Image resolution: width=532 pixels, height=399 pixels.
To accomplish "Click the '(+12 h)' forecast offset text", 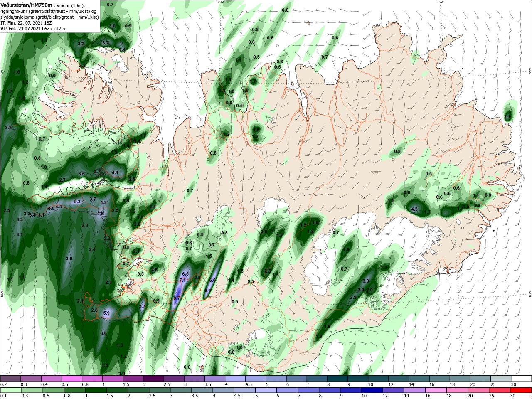I will point(59,29).
